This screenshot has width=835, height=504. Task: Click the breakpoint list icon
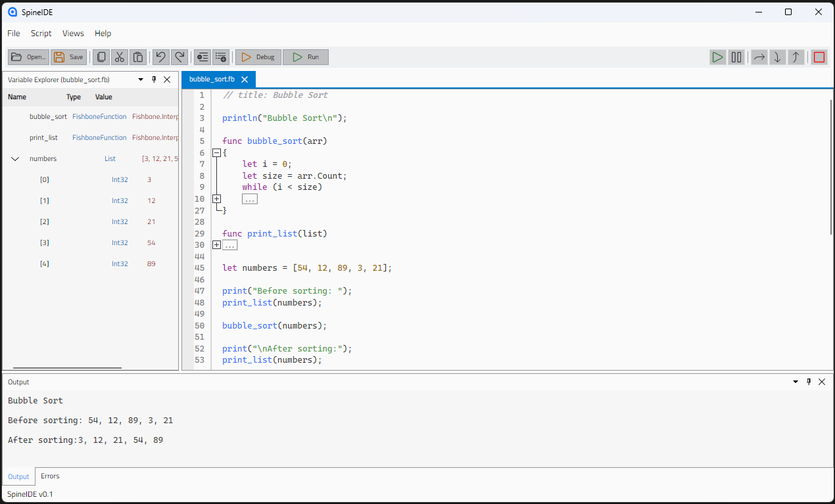pyautogui.click(x=203, y=57)
